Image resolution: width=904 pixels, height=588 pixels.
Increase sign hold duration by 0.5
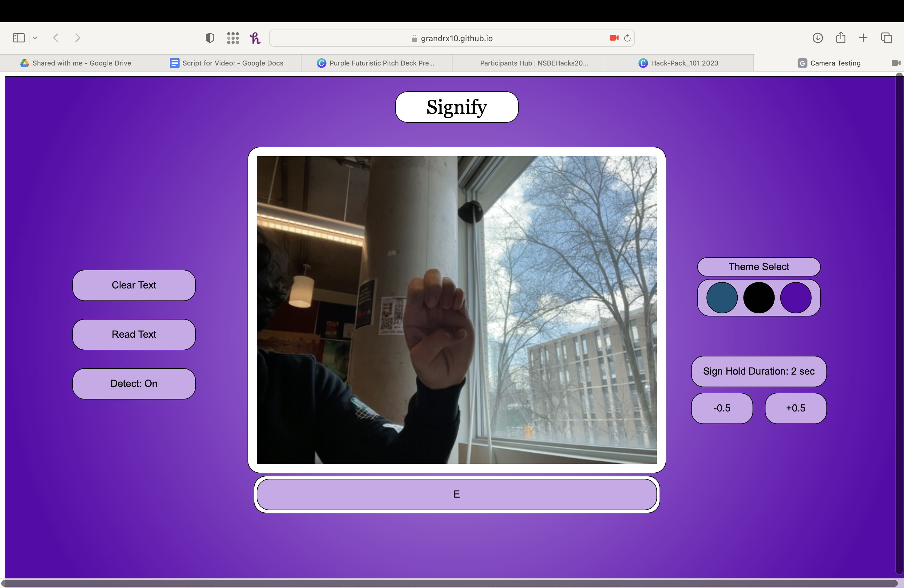(x=795, y=408)
